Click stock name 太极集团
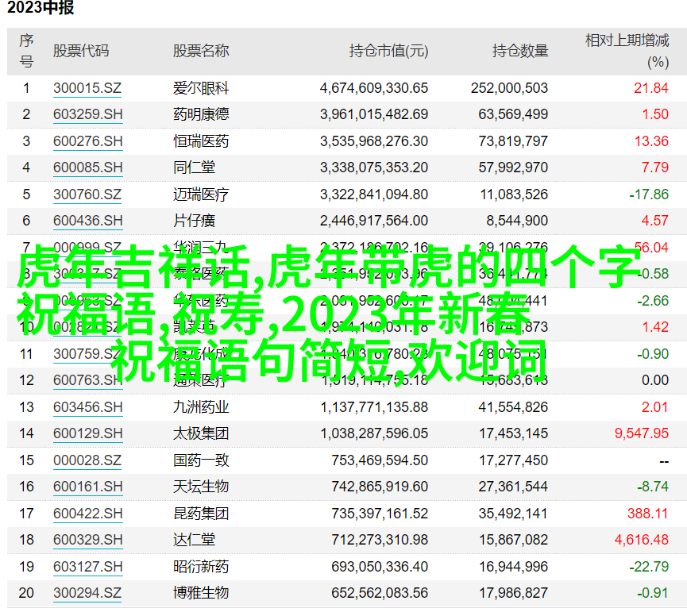 coord(201,433)
